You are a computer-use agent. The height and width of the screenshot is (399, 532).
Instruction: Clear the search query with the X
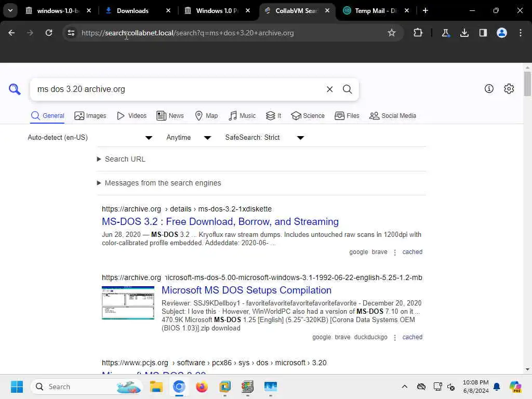click(329, 89)
